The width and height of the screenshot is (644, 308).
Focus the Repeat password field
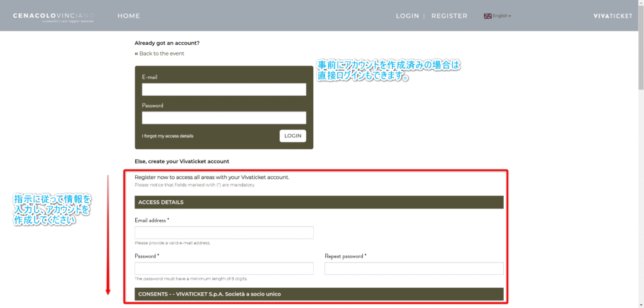[x=414, y=268]
